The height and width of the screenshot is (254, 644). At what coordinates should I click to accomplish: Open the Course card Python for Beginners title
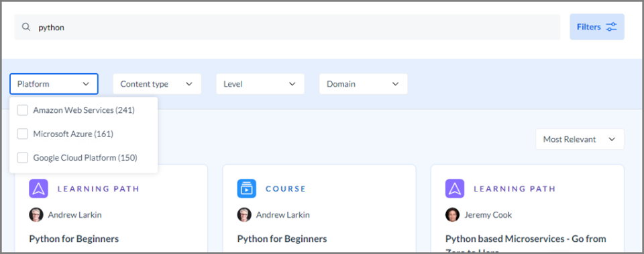282,239
